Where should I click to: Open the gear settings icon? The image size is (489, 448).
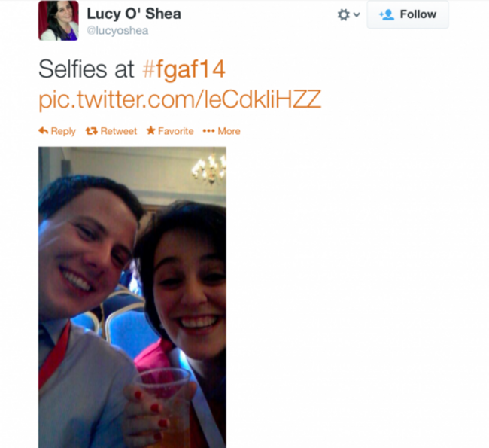click(344, 14)
